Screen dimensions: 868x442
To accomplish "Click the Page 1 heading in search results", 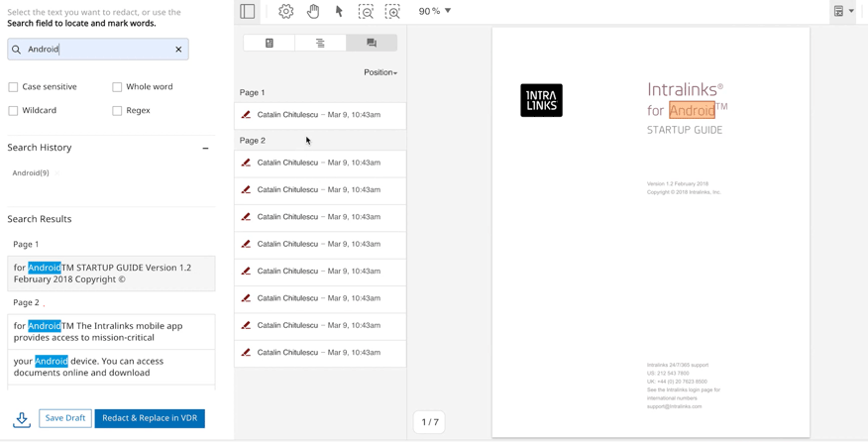I will tap(26, 244).
